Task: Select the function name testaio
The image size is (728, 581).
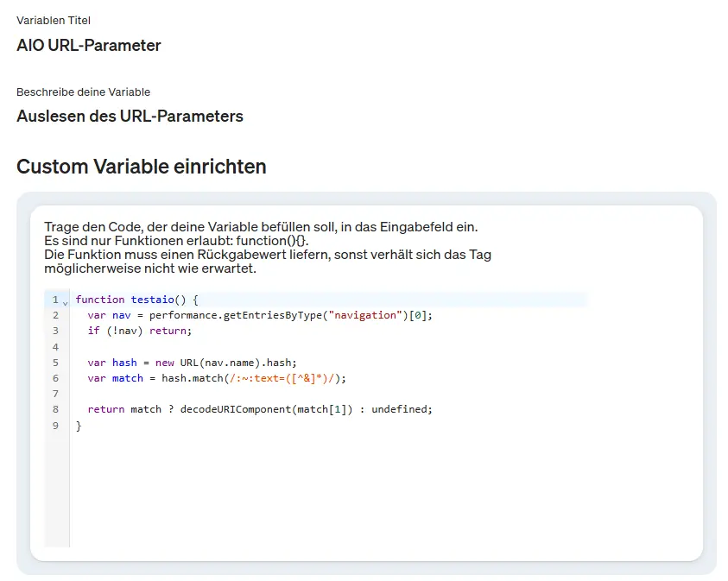Action: coord(154,299)
